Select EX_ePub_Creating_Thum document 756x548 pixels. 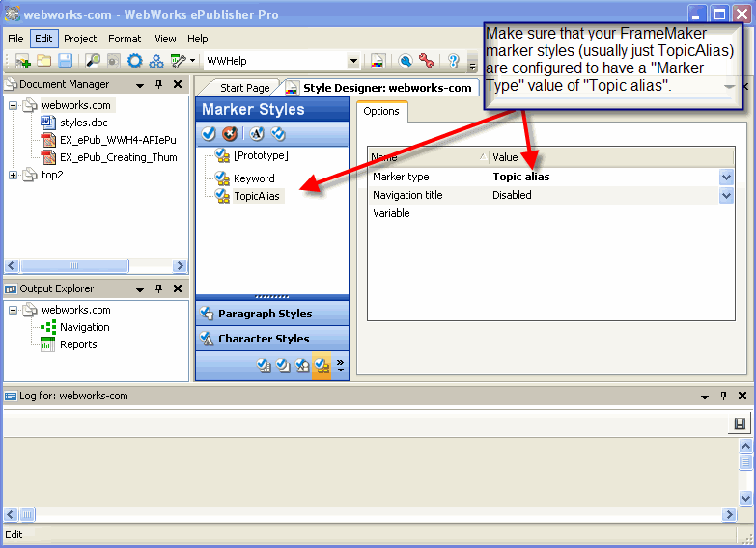pyautogui.click(x=118, y=157)
